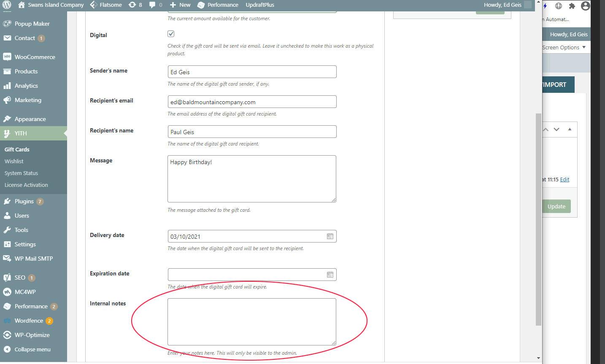Open Flatsome theme menu icon
The image size is (605, 364).
point(94,5)
